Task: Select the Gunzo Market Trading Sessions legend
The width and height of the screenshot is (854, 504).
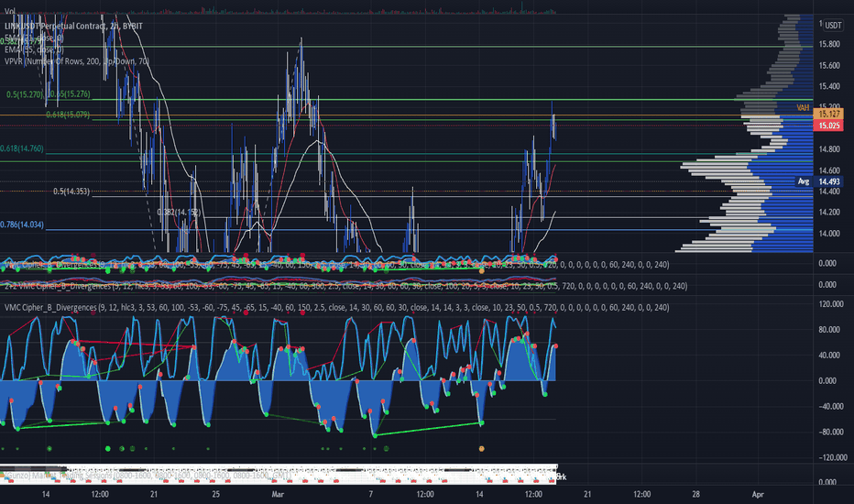Action: 147,475
